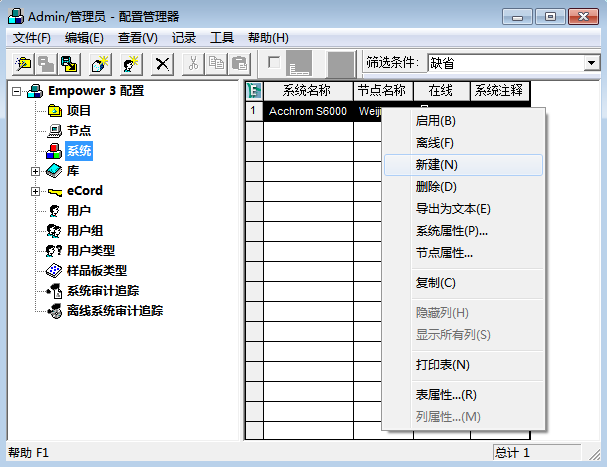Screen dimensions: 607x467
Task: Open 系统审计追踪 icon in tree
Action: pyautogui.click(x=55, y=291)
